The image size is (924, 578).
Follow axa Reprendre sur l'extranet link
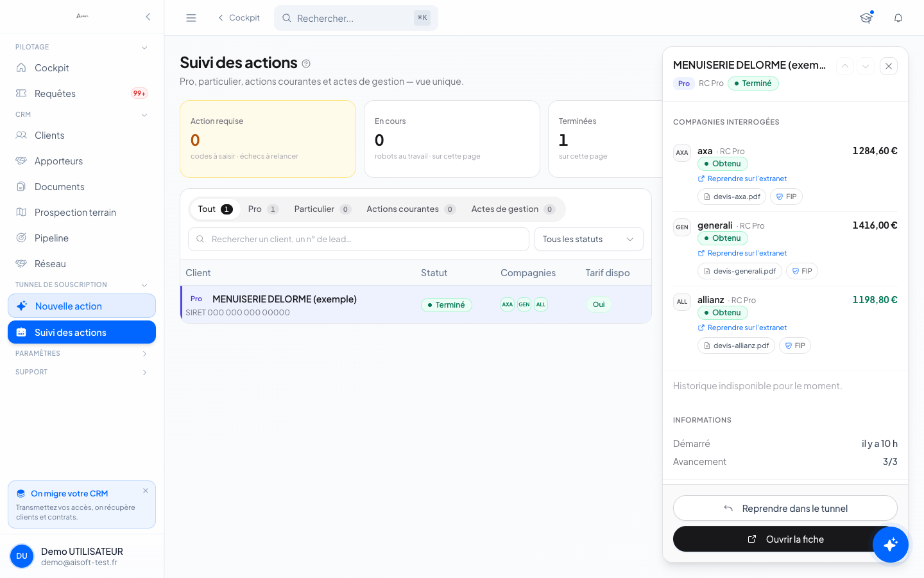742,179
